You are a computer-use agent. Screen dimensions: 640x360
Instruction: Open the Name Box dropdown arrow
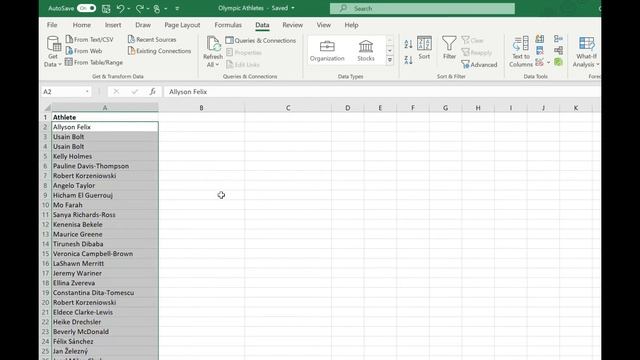click(x=87, y=92)
